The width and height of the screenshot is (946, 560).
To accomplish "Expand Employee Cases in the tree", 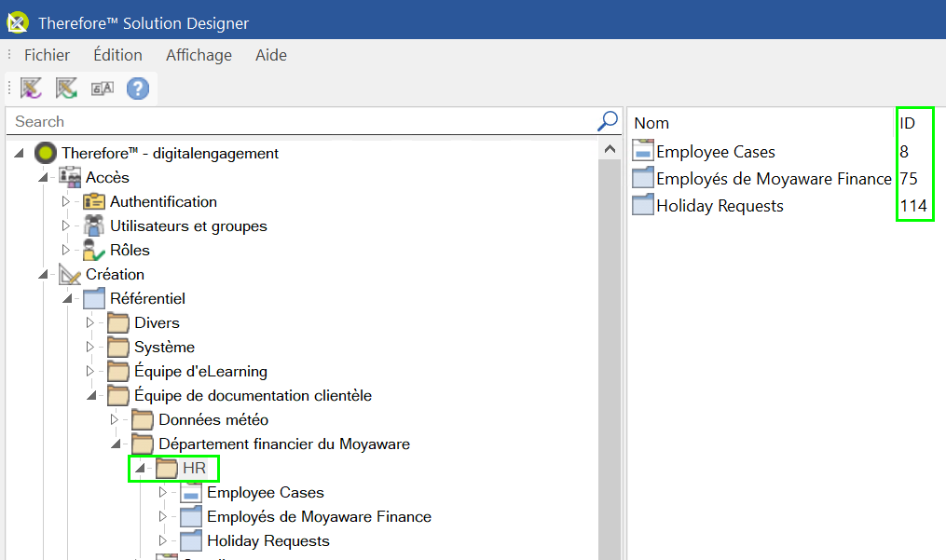I will point(162,492).
